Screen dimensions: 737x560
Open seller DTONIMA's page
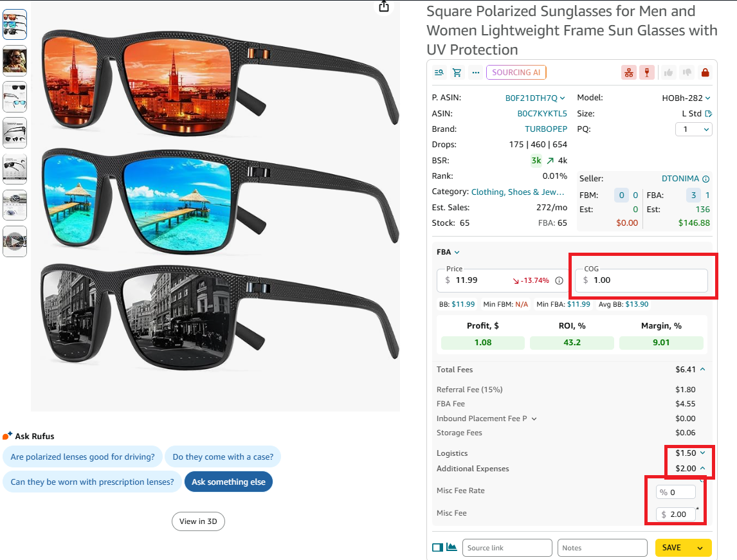(675, 178)
